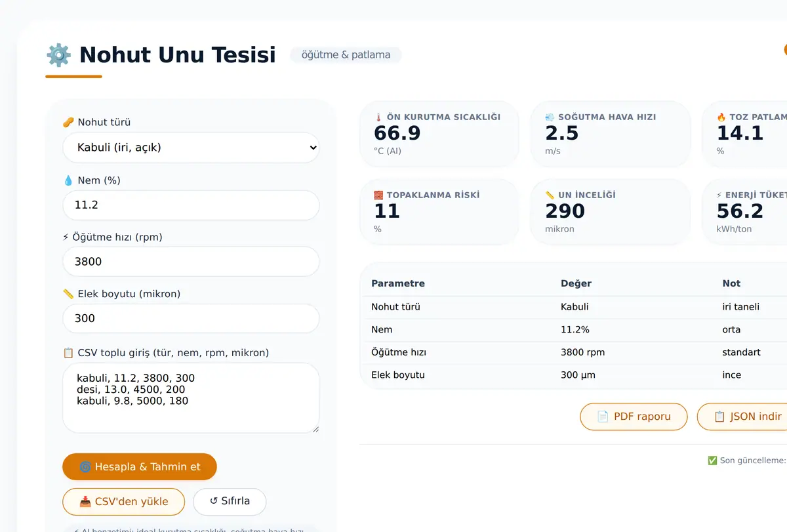
Task: Click the water drop icon beside Nem
Action: [x=68, y=180]
